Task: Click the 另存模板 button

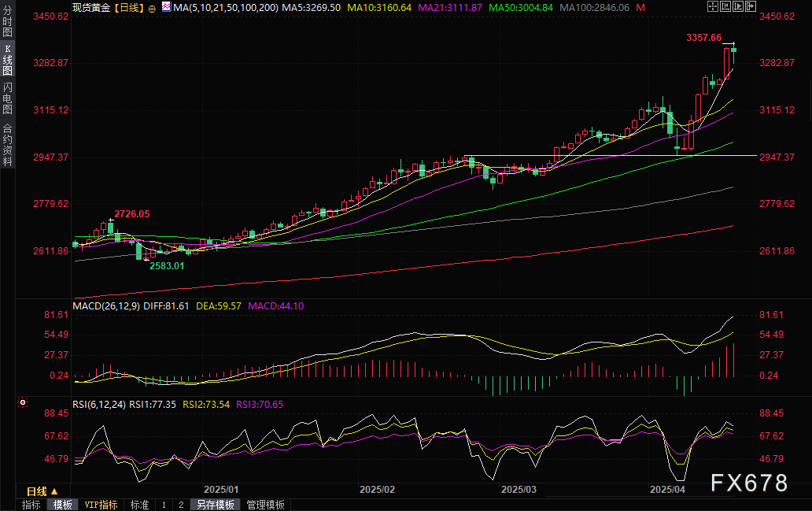Action: pyautogui.click(x=216, y=505)
